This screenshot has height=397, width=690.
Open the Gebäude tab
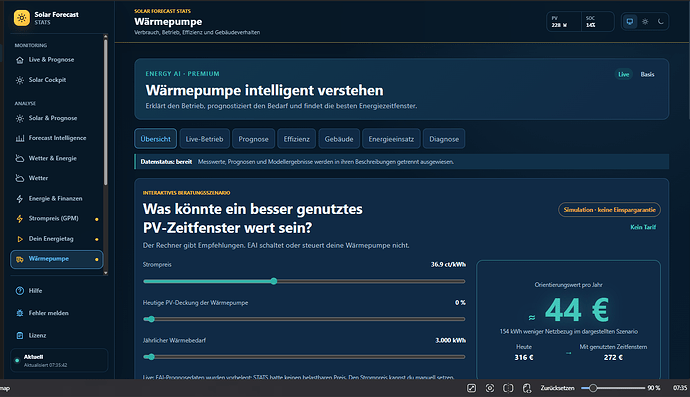tap(339, 139)
